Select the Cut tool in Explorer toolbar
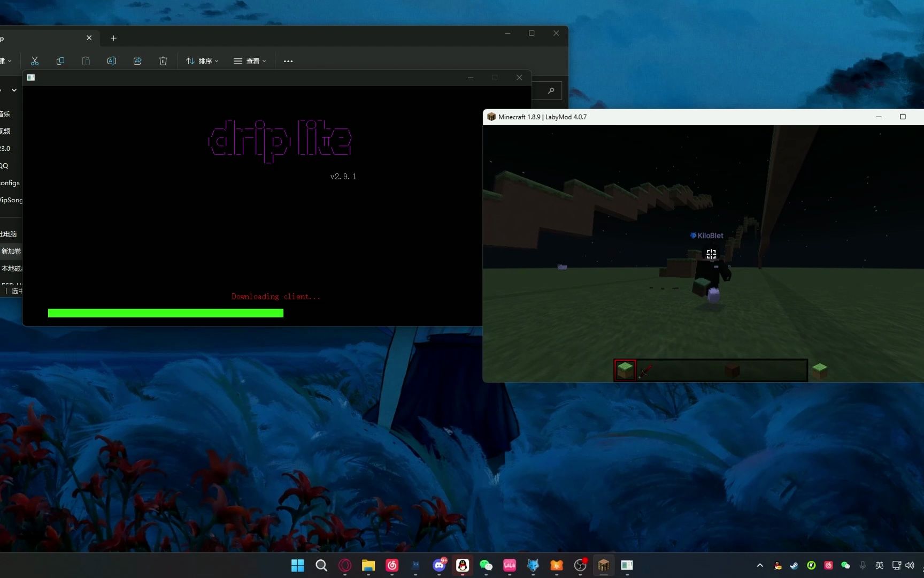This screenshot has height=578, width=924. point(34,61)
